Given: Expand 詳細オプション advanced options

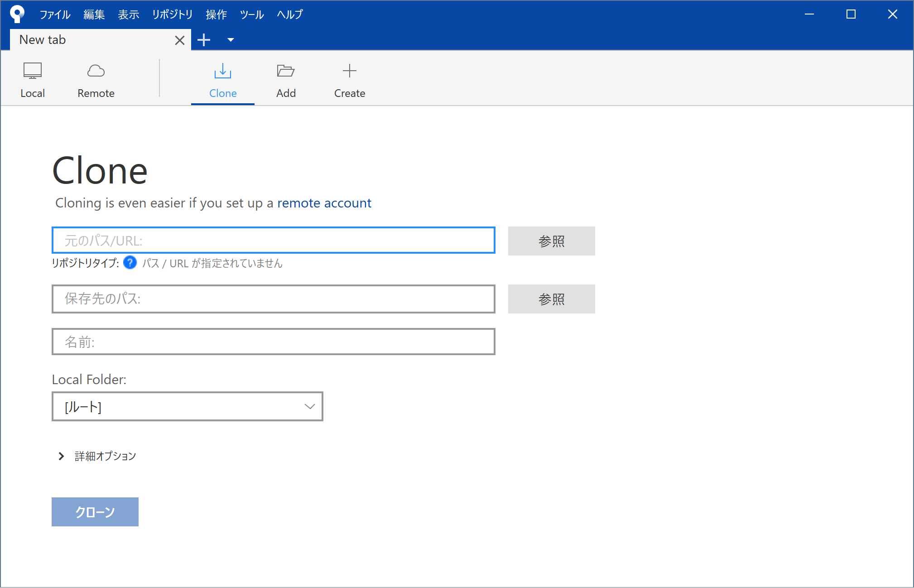Looking at the screenshot, I should [61, 456].
